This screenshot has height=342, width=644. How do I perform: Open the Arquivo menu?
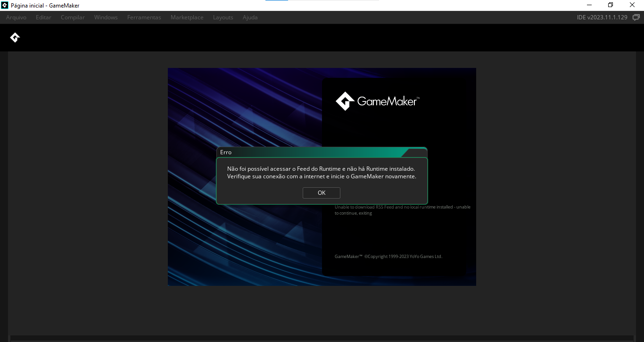point(17,17)
